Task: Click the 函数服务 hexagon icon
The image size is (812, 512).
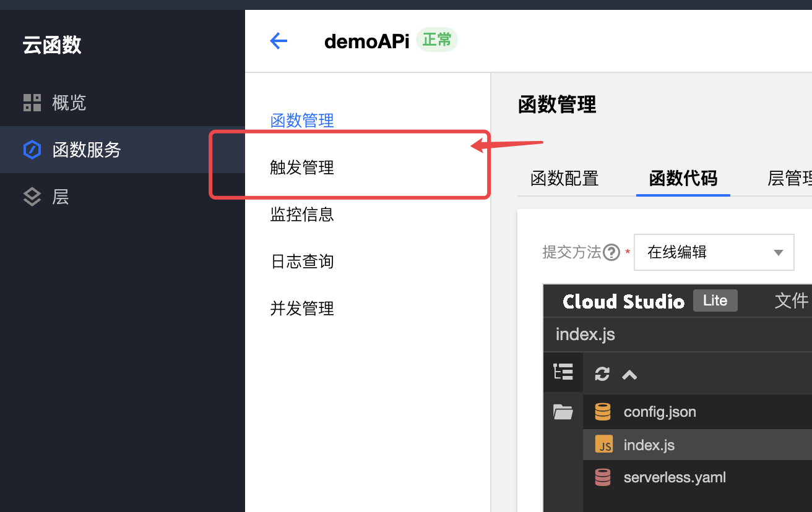Action: coord(32,150)
